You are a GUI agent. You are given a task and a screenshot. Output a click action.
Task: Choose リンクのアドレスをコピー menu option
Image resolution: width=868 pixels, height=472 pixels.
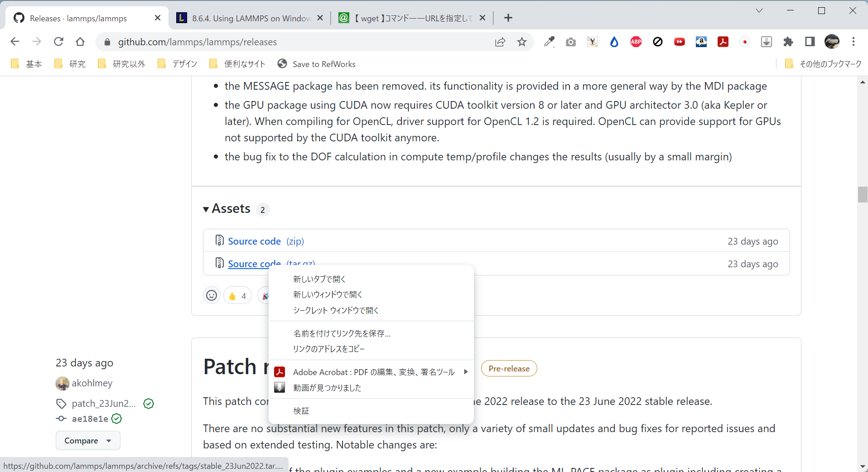coord(328,349)
